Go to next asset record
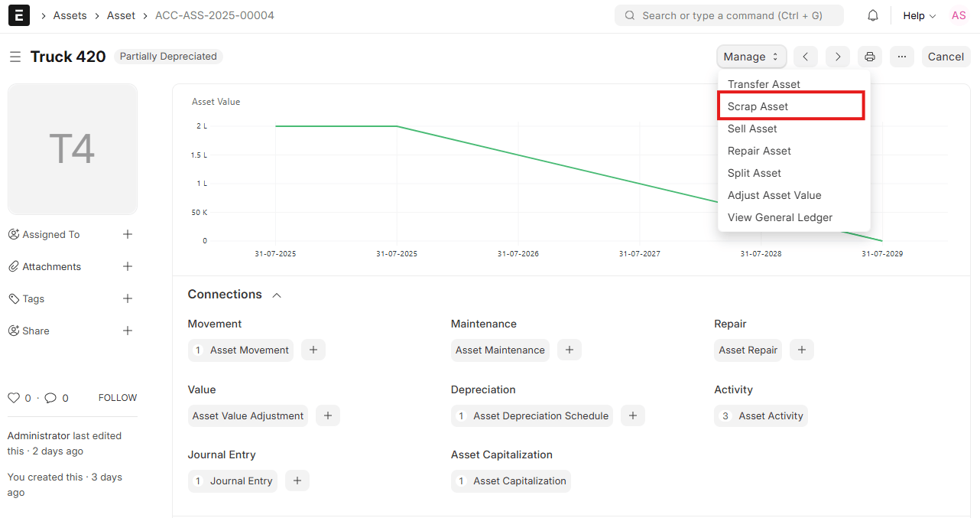Image resolution: width=980 pixels, height=518 pixels. coord(838,57)
